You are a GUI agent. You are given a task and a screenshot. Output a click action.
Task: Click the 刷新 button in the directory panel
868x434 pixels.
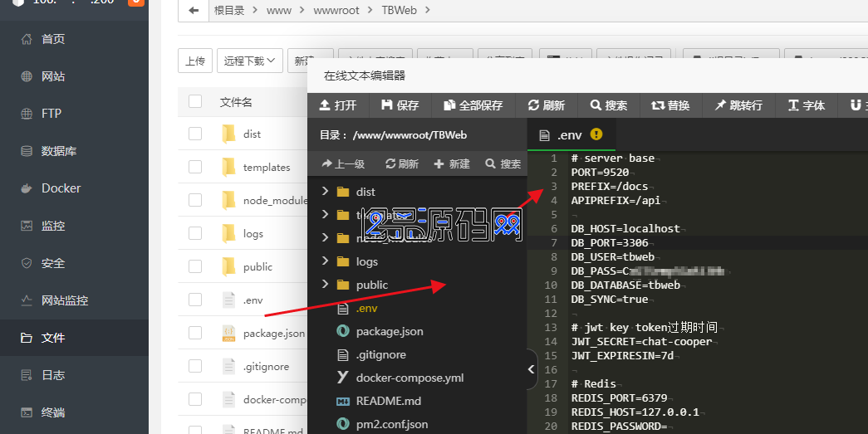[402, 163]
